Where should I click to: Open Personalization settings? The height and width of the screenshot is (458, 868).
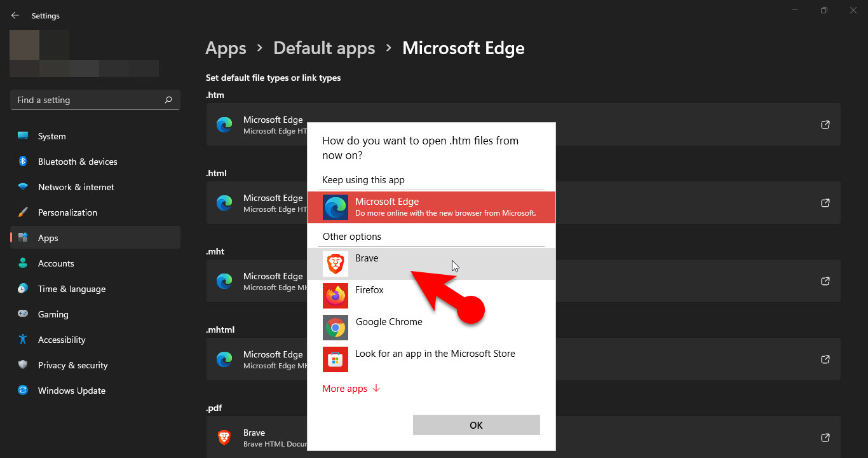pyautogui.click(x=95, y=212)
